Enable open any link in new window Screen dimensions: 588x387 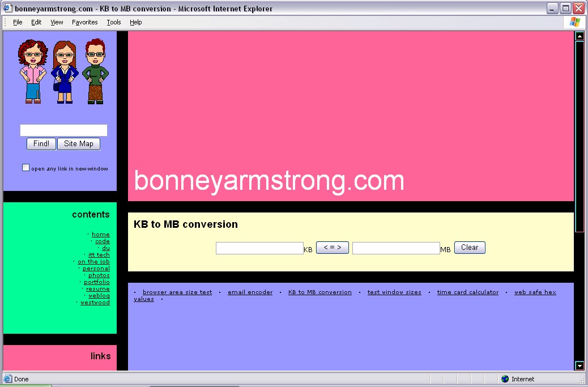point(25,168)
